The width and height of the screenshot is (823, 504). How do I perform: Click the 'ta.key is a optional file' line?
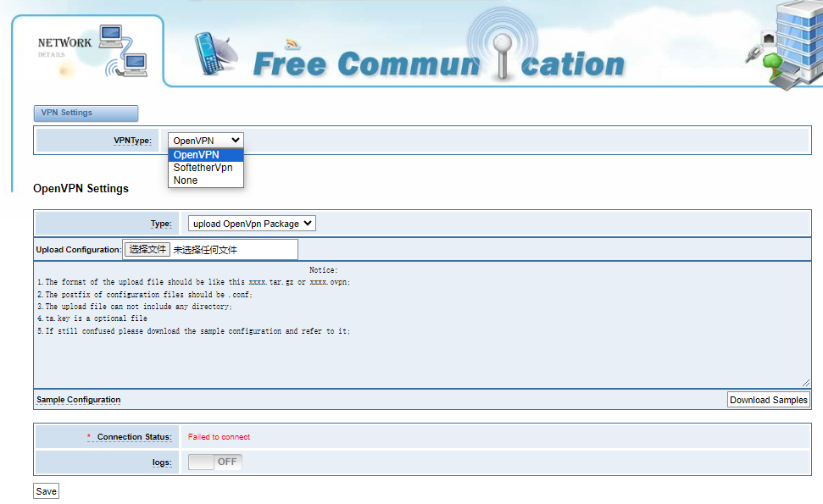click(92, 318)
